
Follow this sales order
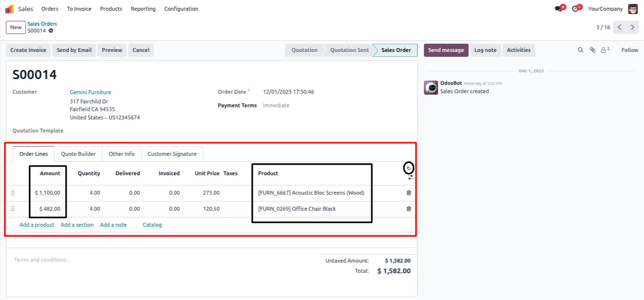[630, 50]
